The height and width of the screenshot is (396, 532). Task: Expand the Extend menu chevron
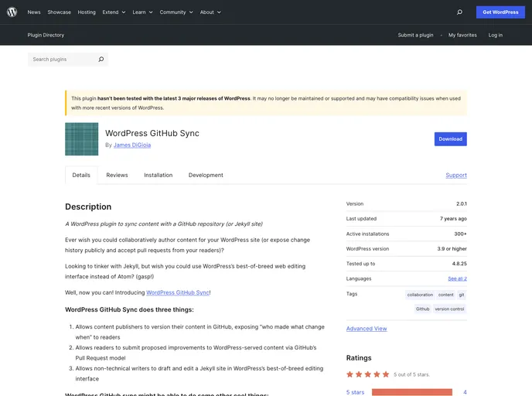tap(124, 12)
